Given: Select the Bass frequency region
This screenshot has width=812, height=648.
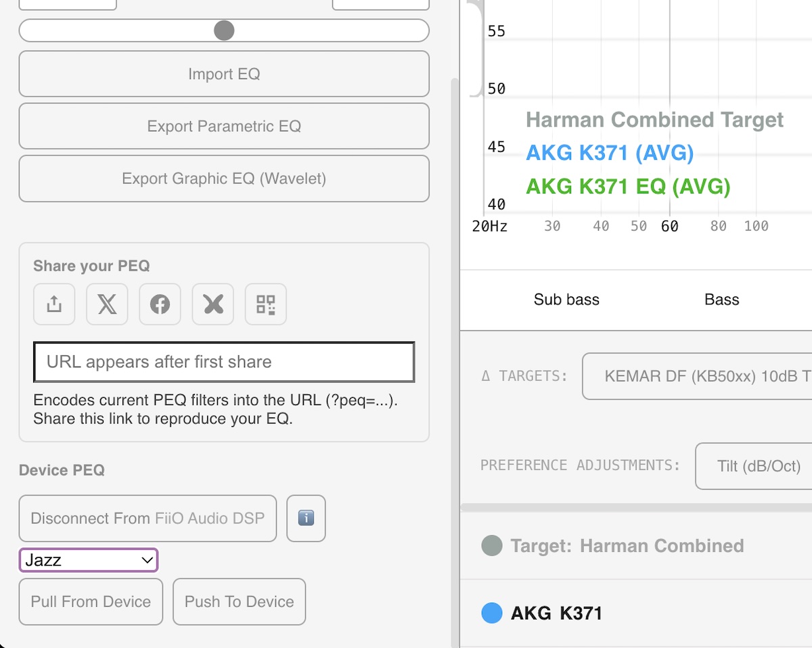Looking at the screenshot, I should pyautogui.click(x=722, y=300).
